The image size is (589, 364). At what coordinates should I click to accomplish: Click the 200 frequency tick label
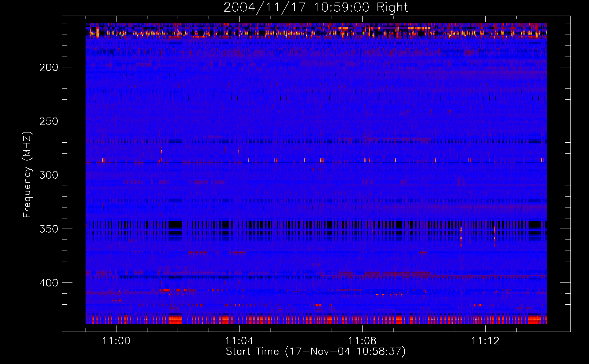(x=48, y=67)
